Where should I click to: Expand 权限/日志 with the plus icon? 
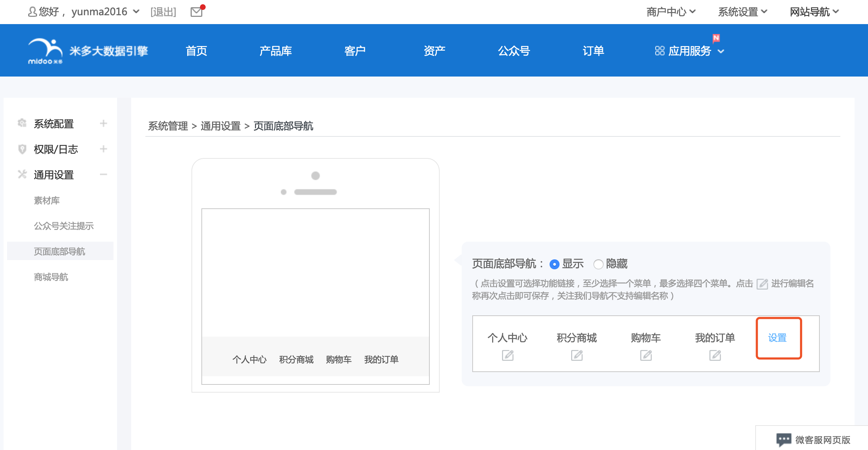coord(103,149)
